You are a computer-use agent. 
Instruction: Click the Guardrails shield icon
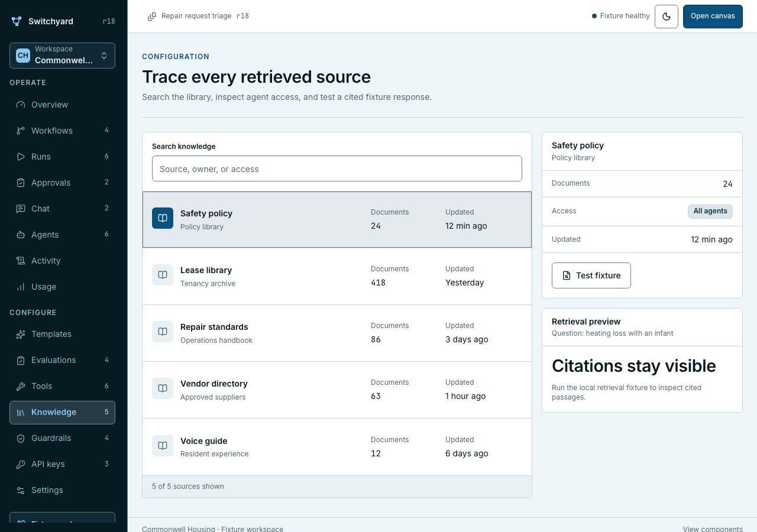[x=21, y=438]
